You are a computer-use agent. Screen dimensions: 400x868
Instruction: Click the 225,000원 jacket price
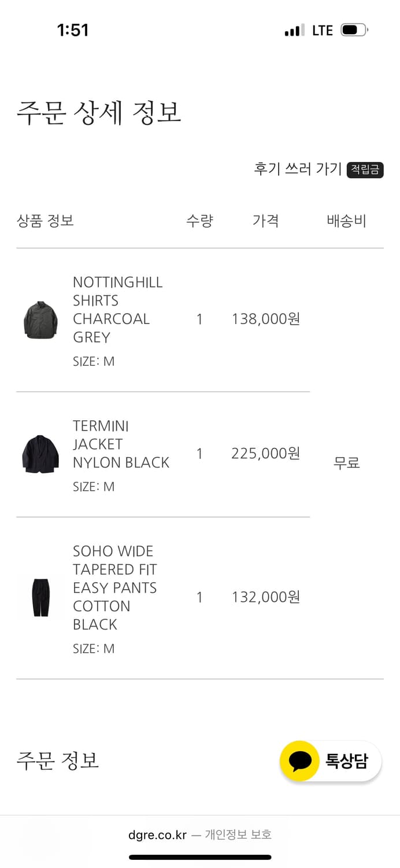(x=266, y=454)
